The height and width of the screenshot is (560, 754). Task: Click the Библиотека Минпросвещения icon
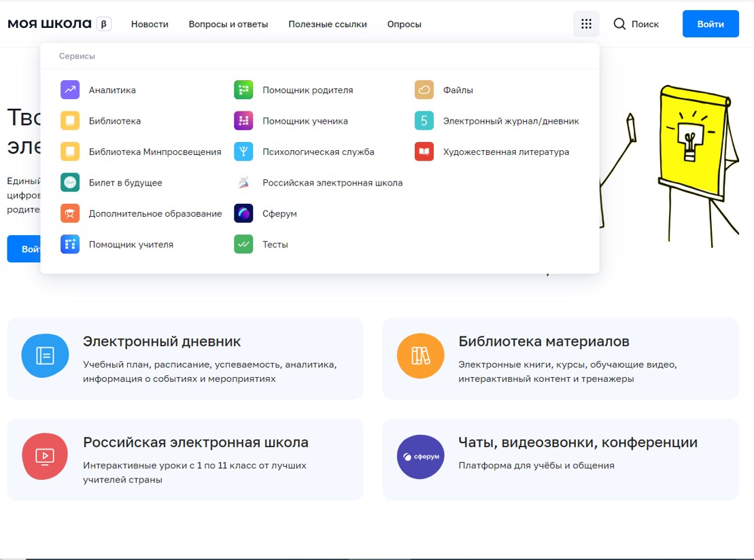tap(70, 152)
